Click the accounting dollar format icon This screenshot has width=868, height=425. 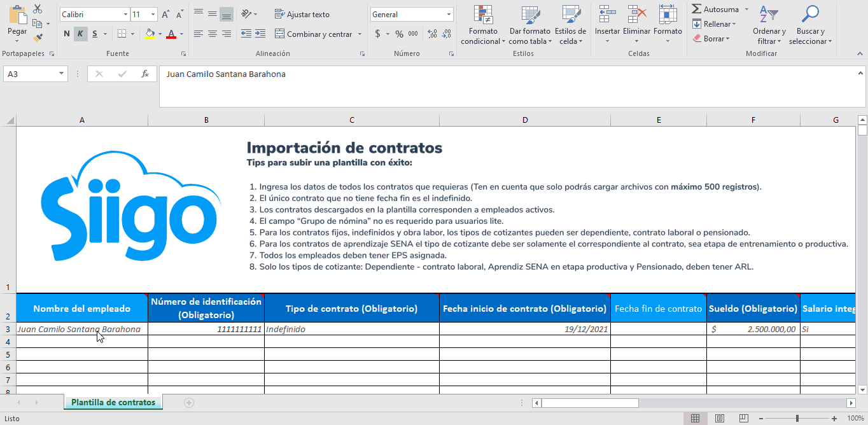[x=377, y=34]
